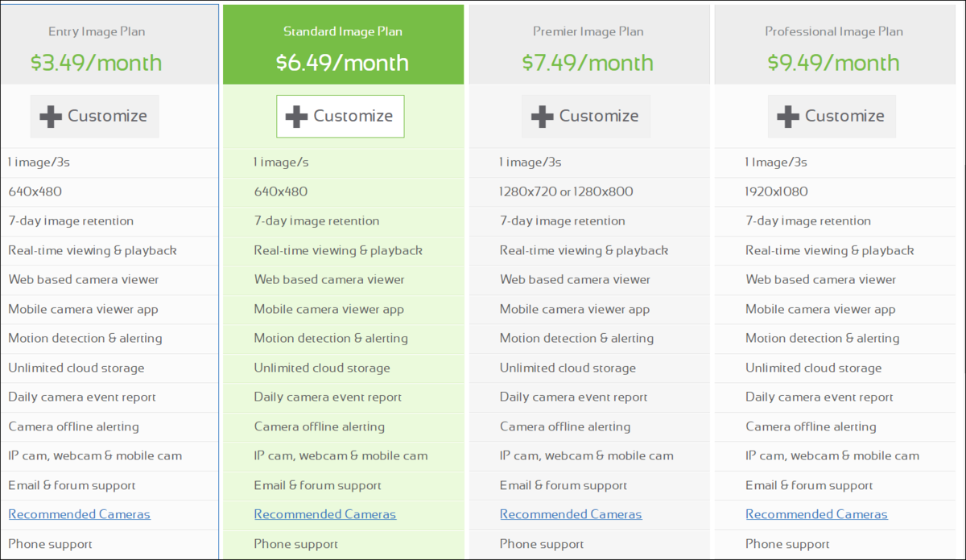Open Recommended Cameras link in Professional plan
Viewport: 966px width, 560px height.
[816, 514]
